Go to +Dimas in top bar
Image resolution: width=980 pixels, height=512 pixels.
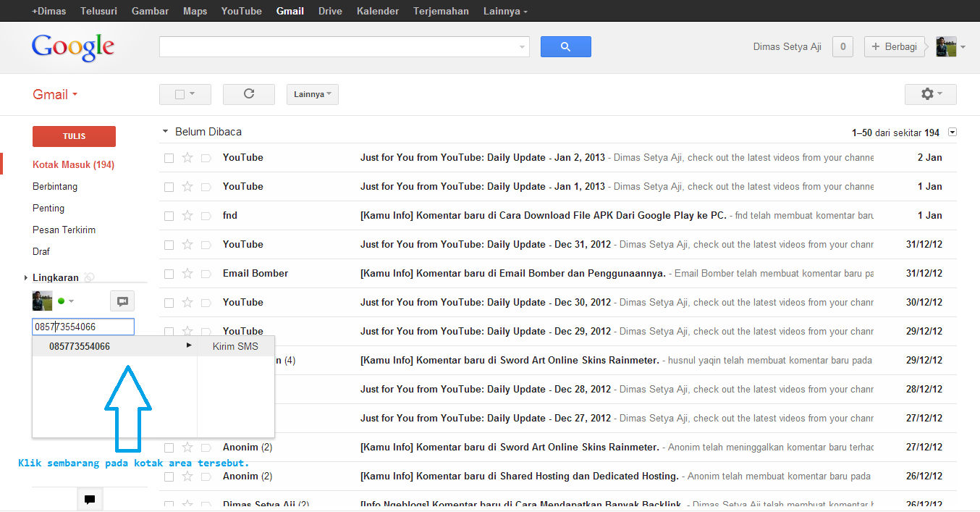pyautogui.click(x=49, y=11)
